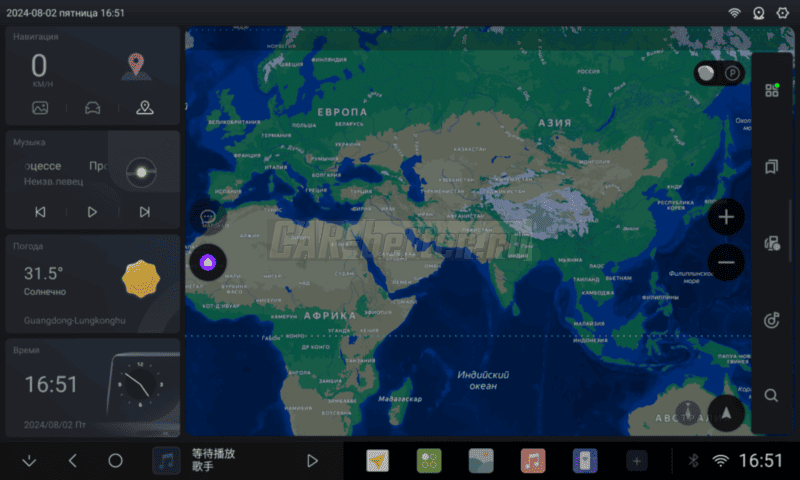The image size is (800, 480).
Task: Toggle the Bluetooth icon in bottom bar
Action: point(692,460)
